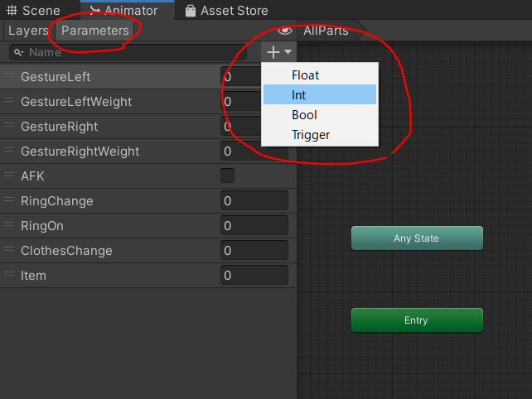
Task: Select the Item parameter
Action: click(x=33, y=276)
